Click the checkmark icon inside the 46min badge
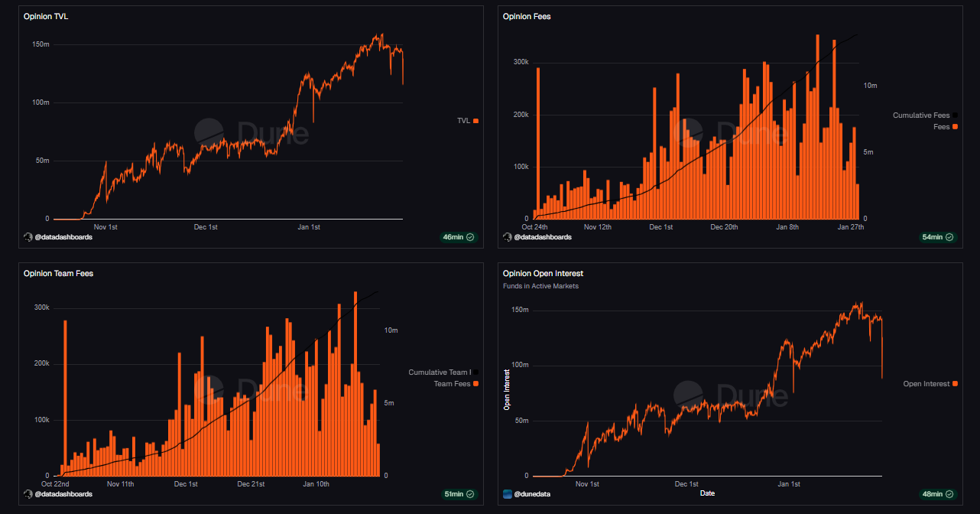Image resolution: width=980 pixels, height=514 pixels. (x=469, y=237)
